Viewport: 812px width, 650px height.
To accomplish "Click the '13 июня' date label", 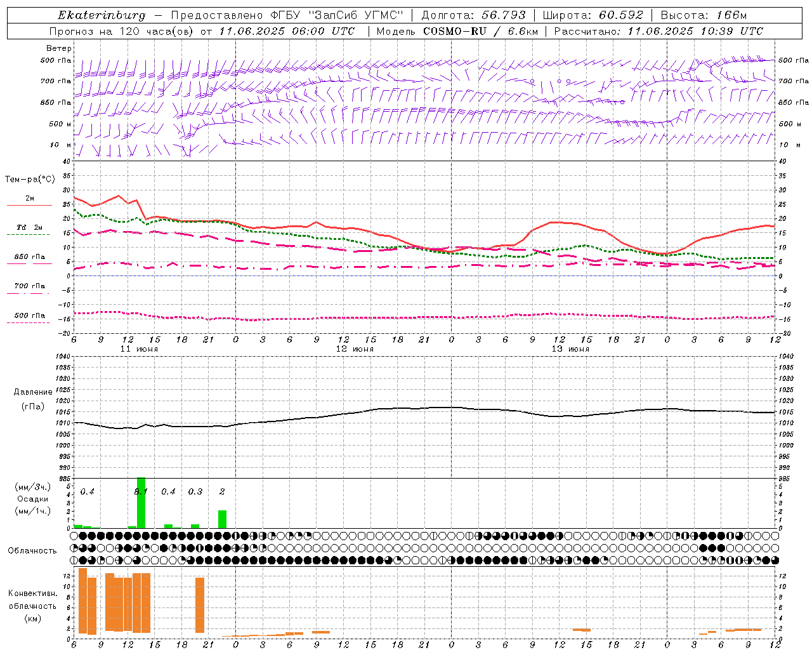I will pos(570,349).
